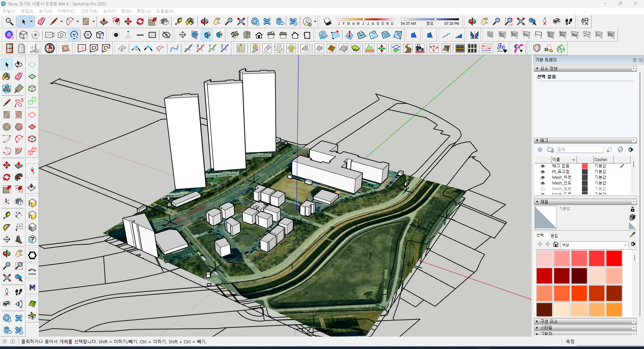Toggle Display Section Cuts
644x349 pixels.
pos(207,35)
